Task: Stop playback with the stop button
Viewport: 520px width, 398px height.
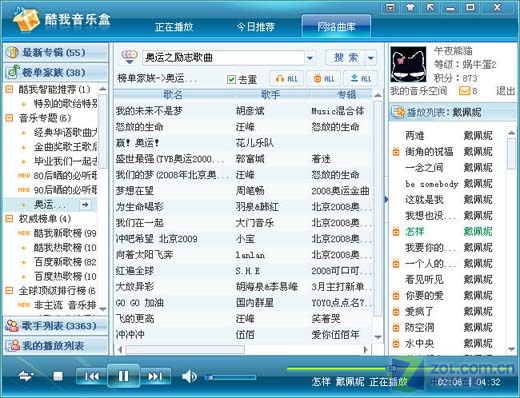Action: tap(58, 376)
